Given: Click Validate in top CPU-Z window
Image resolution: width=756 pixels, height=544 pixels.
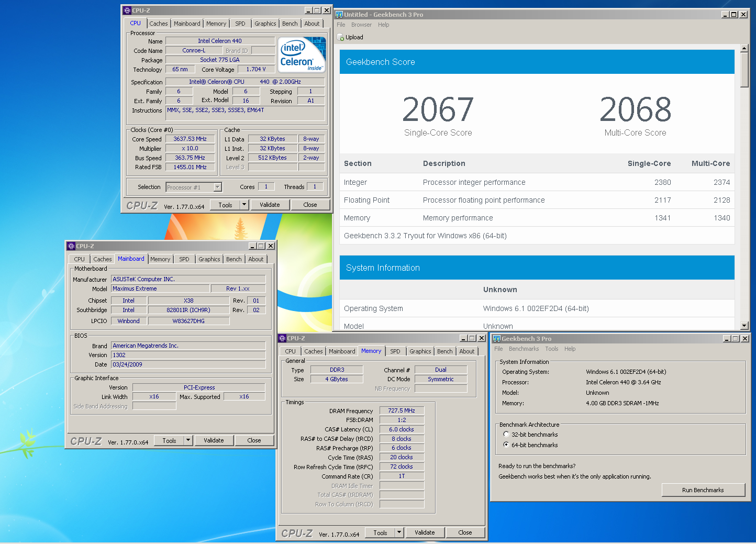Looking at the screenshot, I should [x=270, y=205].
